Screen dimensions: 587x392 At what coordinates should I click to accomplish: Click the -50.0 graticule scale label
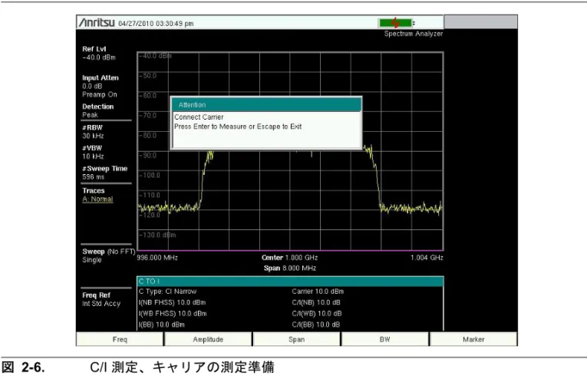pos(148,75)
